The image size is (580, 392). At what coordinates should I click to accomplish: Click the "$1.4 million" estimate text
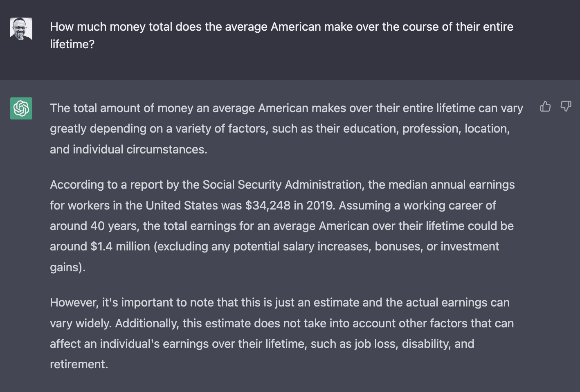point(120,246)
